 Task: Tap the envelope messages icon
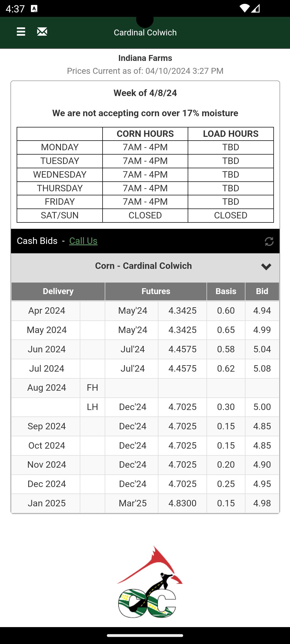[42, 32]
